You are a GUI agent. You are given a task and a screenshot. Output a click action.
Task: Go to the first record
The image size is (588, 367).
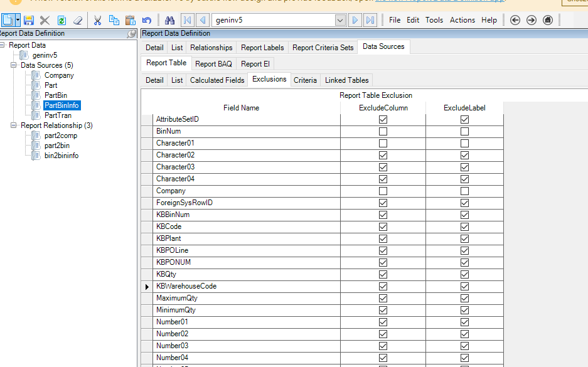tap(188, 20)
